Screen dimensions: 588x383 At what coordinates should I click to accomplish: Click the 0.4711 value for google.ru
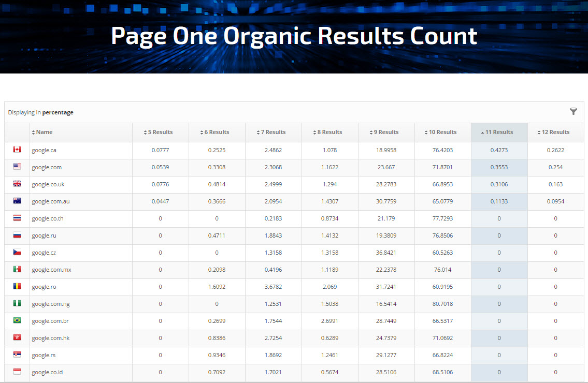coord(217,235)
